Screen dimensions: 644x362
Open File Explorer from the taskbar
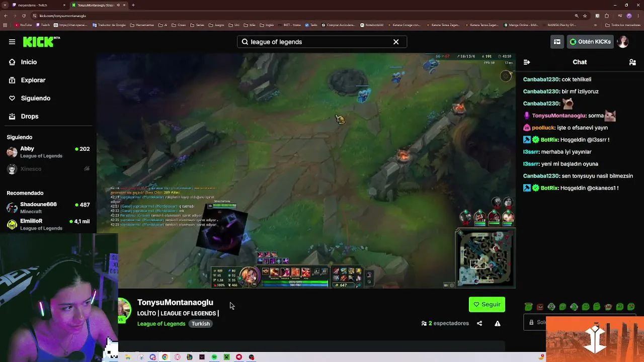pyautogui.click(x=128, y=357)
